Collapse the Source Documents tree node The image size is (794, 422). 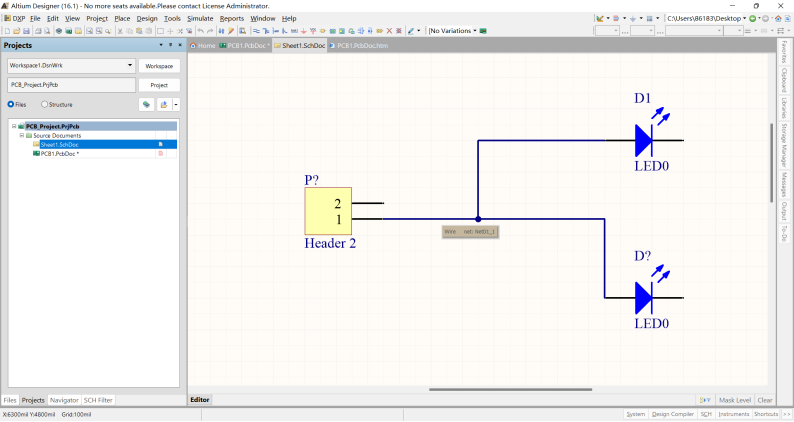[22, 135]
